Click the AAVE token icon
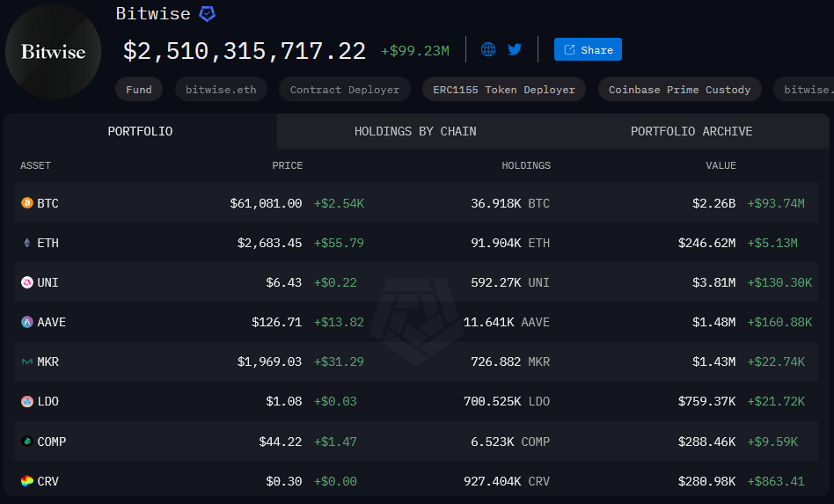The image size is (834, 504). coord(26,322)
